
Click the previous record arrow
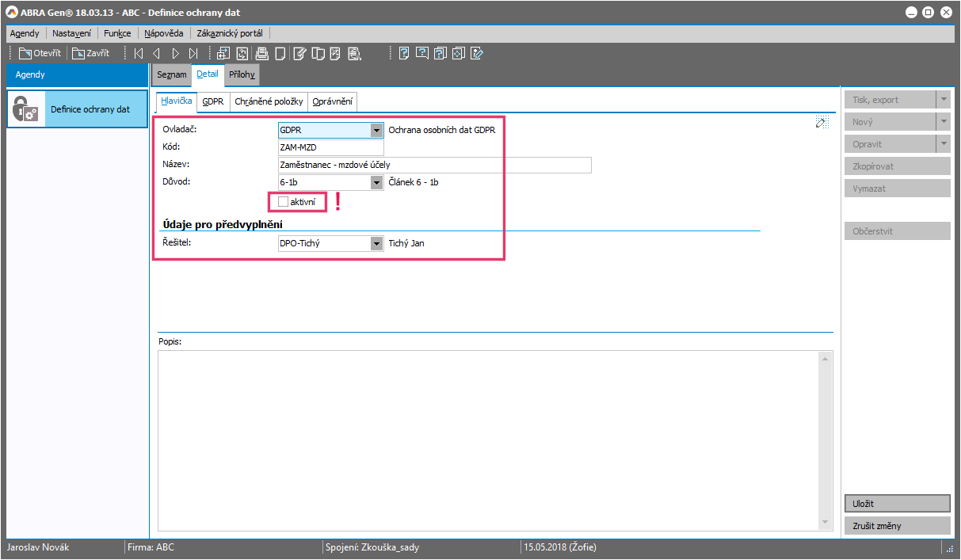pyautogui.click(x=156, y=54)
